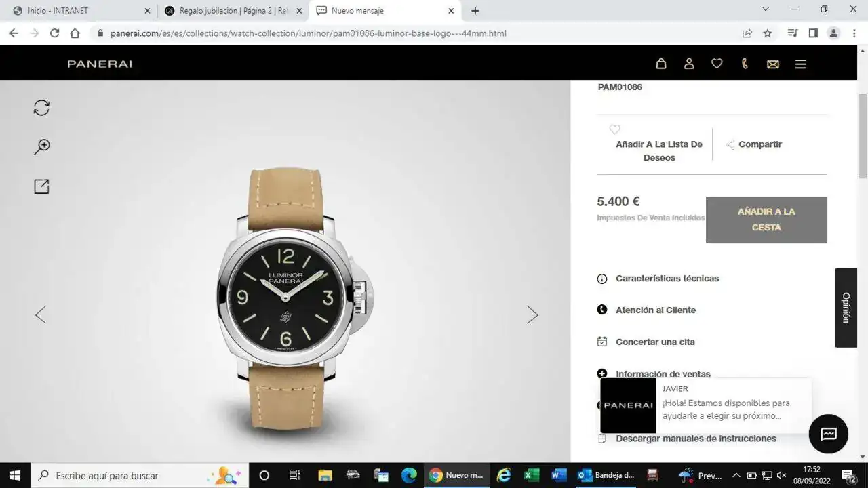
Task: Open the shopping bag icon in Panerai header
Action: 661,64
